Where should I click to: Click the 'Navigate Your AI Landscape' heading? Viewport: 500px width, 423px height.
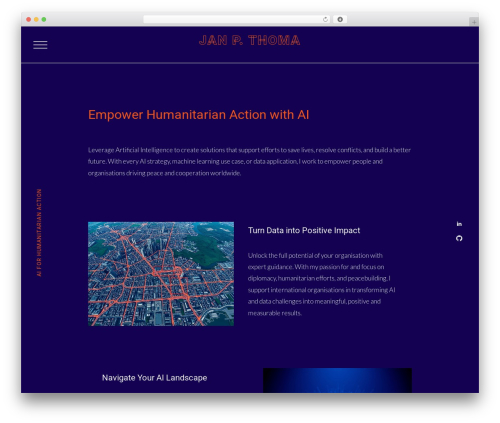pyautogui.click(x=154, y=378)
